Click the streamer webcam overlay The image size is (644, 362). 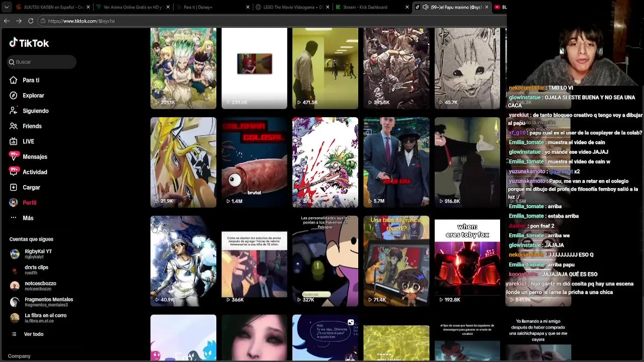click(x=576, y=42)
